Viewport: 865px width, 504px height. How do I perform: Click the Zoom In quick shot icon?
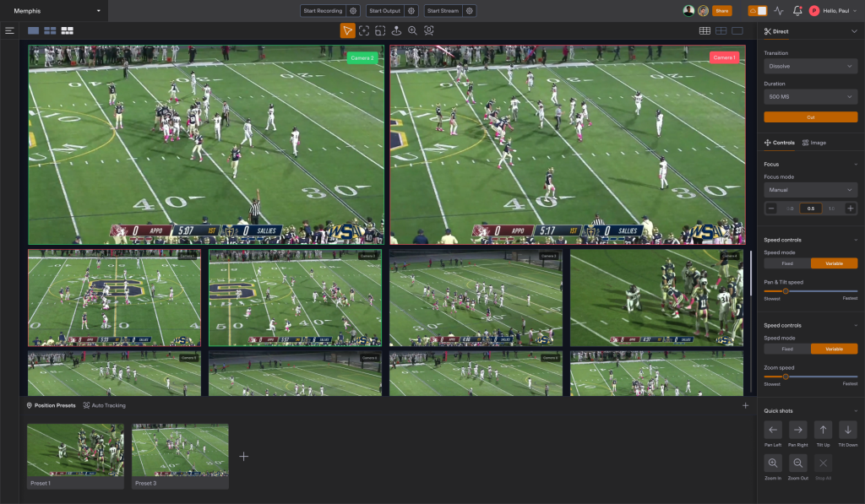772,463
